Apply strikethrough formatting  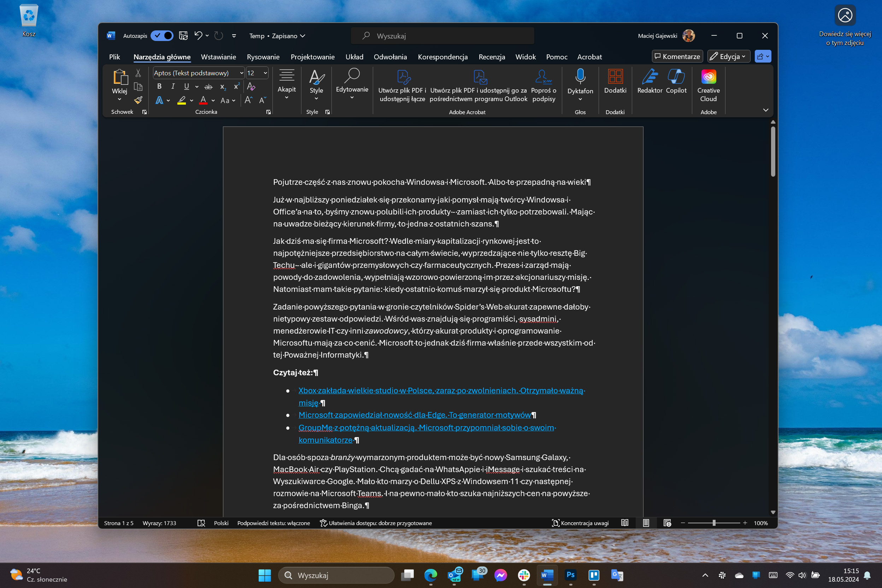(208, 87)
